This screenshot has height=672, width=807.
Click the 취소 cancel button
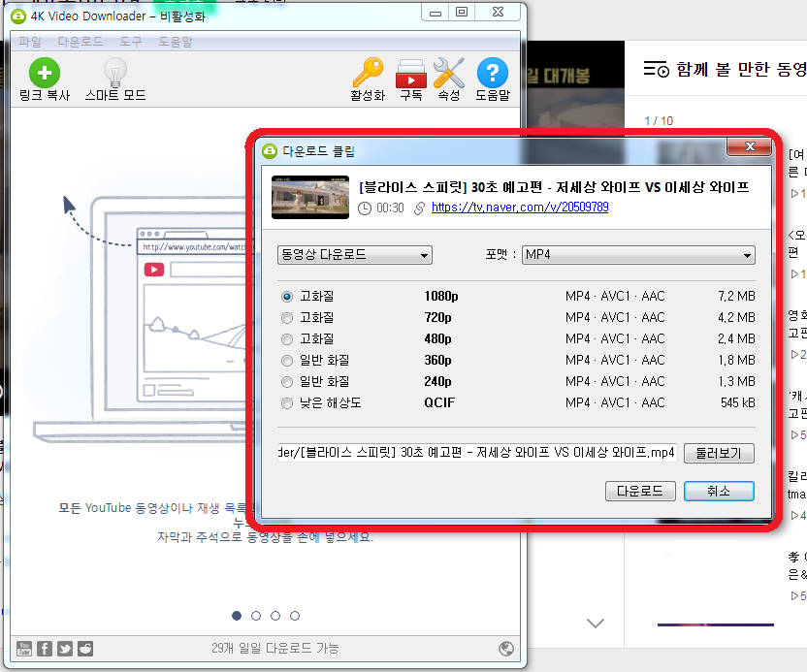719,491
